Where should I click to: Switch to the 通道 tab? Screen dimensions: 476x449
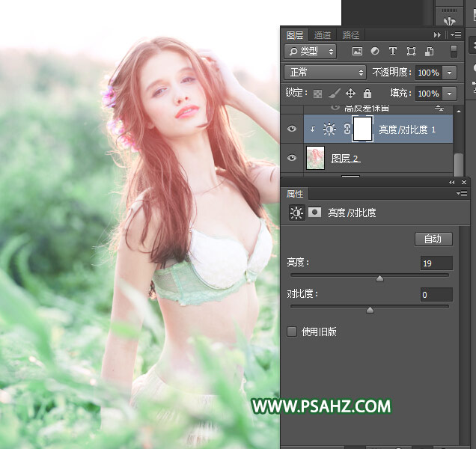click(323, 35)
